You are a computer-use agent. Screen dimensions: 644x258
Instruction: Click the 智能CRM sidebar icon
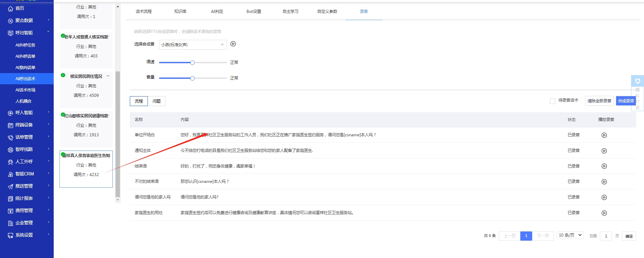(11, 174)
